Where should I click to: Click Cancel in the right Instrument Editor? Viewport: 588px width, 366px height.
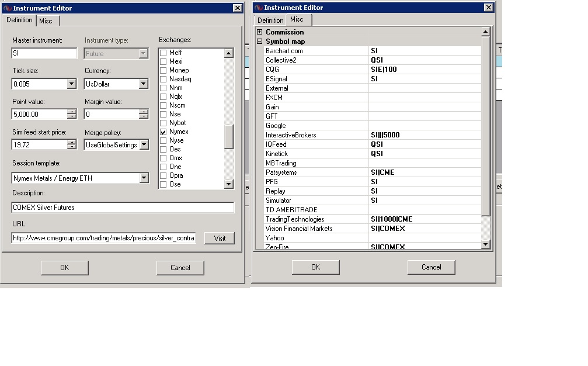point(432,267)
